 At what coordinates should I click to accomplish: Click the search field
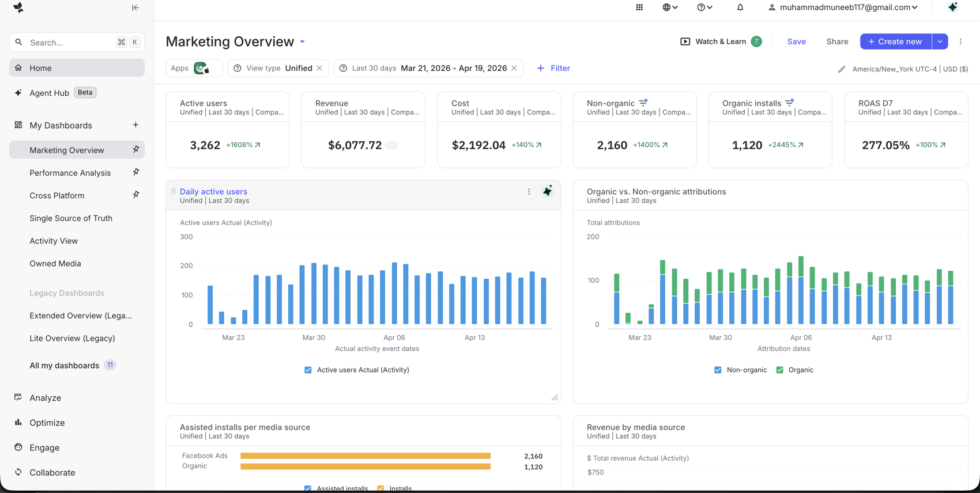[77, 42]
